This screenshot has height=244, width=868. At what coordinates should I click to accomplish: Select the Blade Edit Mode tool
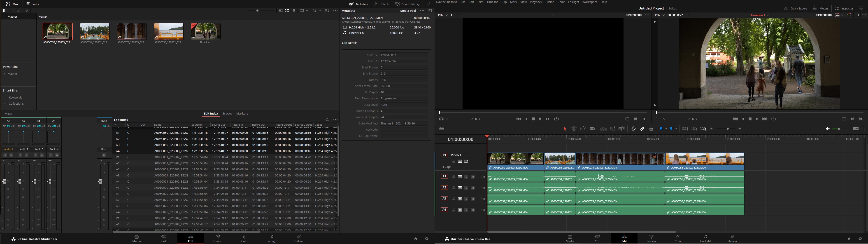[x=592, y=129]
